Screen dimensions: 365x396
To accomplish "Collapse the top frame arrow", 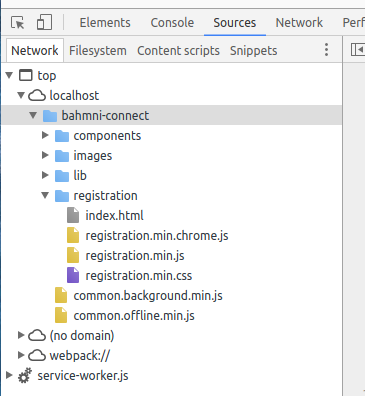I will pyautogui.click(x=9, y=75).
